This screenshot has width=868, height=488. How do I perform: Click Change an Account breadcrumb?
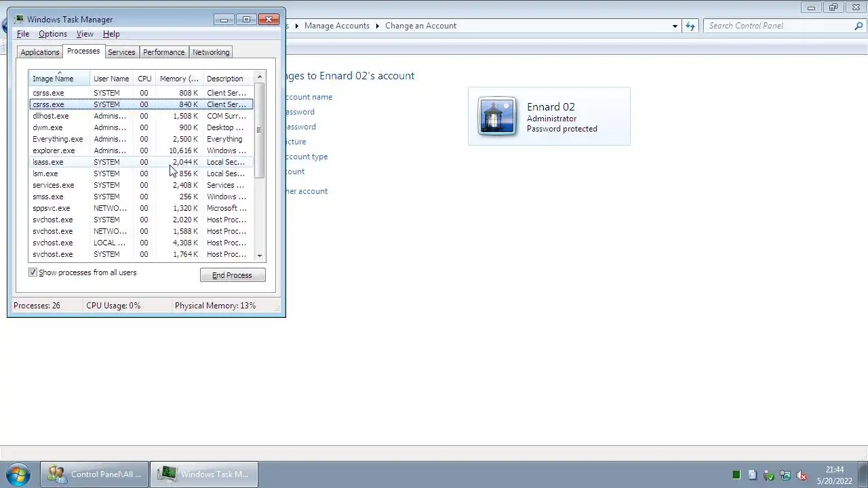(420, 26)
